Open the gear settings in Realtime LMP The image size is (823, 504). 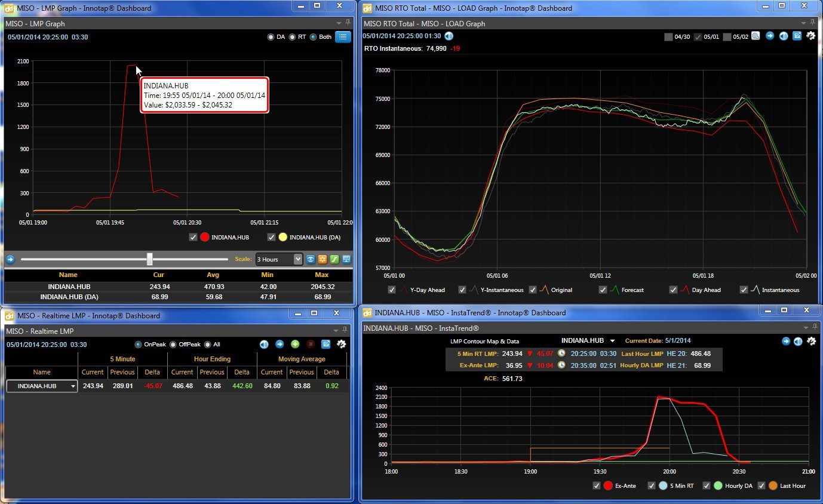tap(341, 344)
